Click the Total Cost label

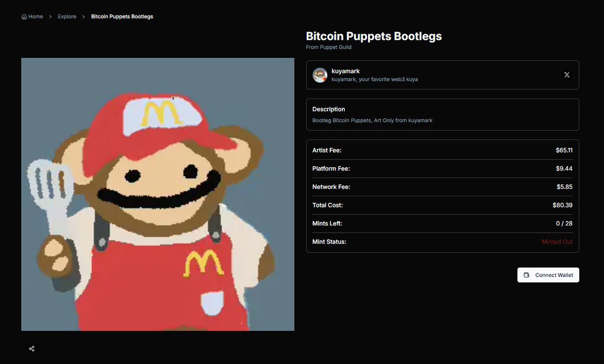pos(328,205)
